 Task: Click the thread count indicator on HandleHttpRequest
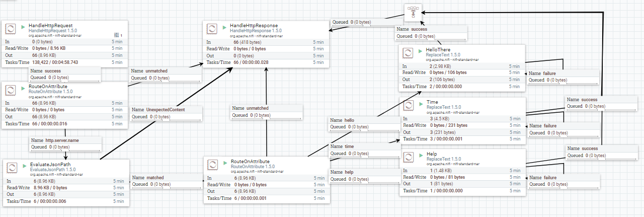click(x=118, y=35)
